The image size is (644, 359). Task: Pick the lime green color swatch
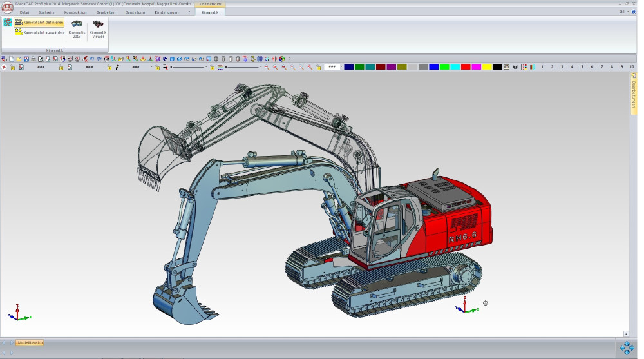[x=444, y=66]
